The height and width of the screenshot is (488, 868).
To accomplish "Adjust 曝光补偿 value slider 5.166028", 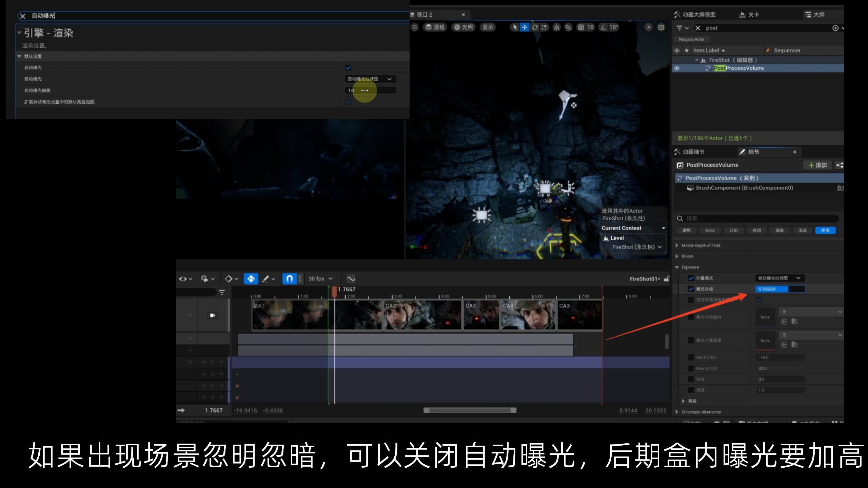I will 780,289.
